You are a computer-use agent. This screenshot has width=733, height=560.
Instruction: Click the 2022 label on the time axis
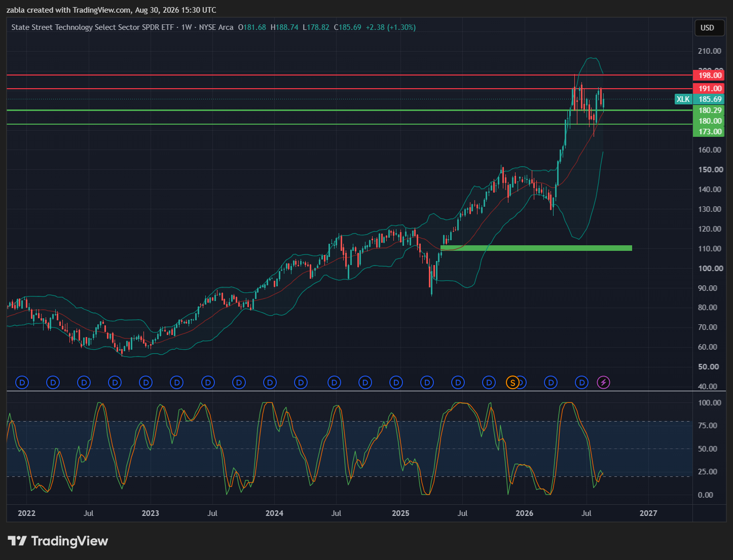[27, 513]
